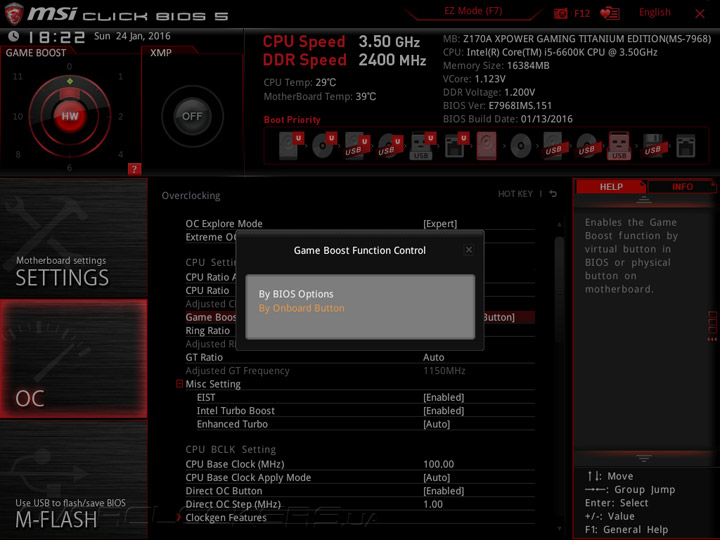Edit the GT Ratio Auto value

tap(433, 357)
